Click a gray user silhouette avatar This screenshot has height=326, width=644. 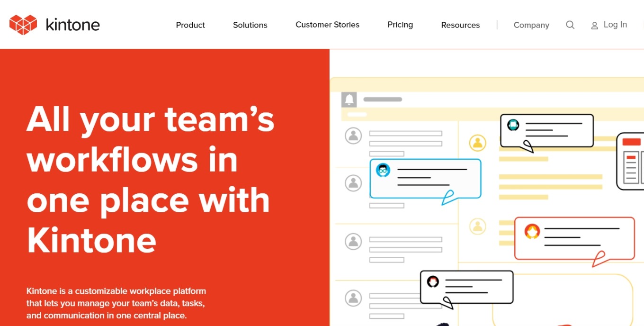(x=352, y=136)
